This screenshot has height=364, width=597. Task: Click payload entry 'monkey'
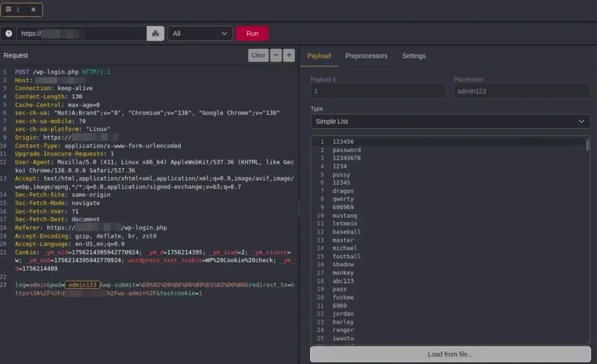click(x=343, y=273)
